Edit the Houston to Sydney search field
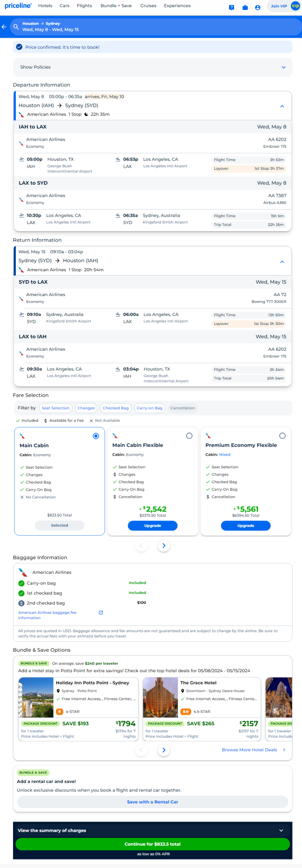The image size is (302, 868). pyautogui.click(x=156, y=27)
